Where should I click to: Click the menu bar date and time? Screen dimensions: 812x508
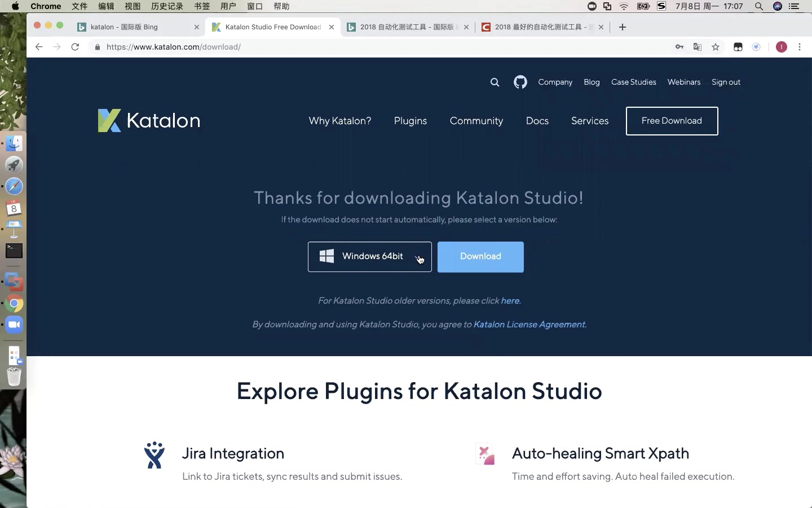pos(709,6)
